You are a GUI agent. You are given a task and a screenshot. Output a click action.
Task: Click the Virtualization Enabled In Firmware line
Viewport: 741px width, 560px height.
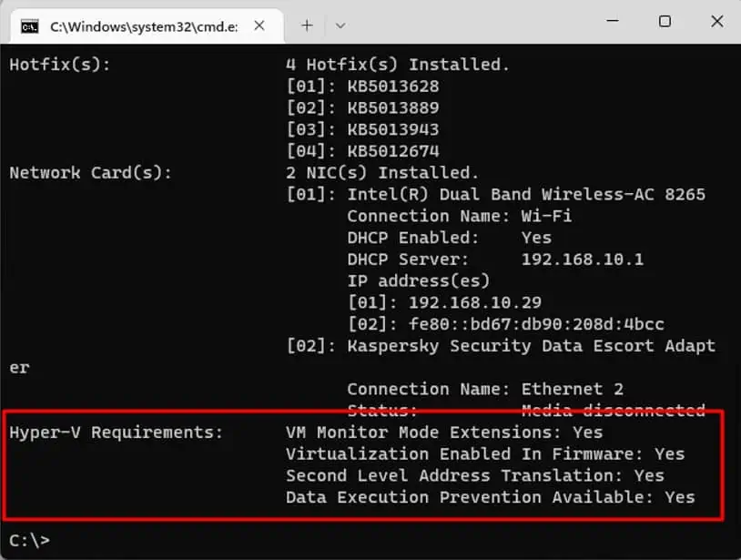click(485, 454)
